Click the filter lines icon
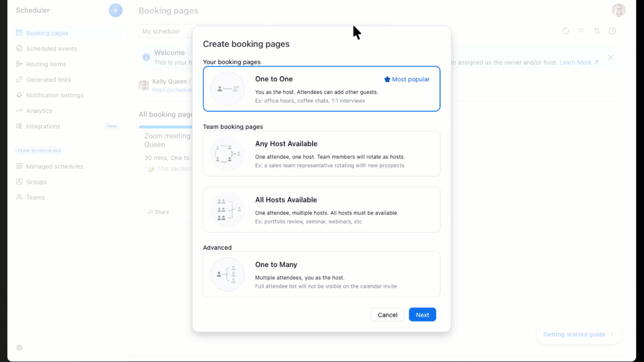The width and height of the screenshot is (644, 362). coord(581,31)
